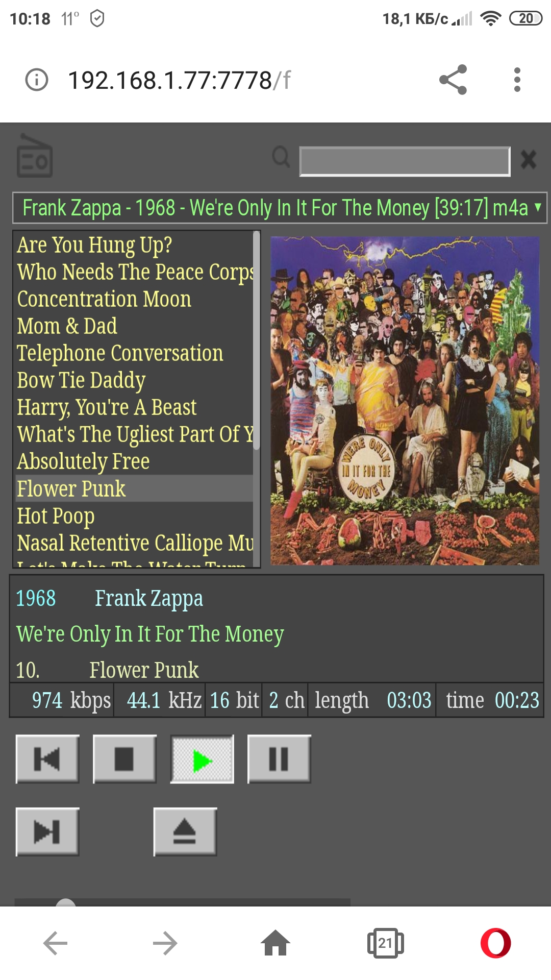Image resolution: width=551 pixels, height=980 pixels.
Task: Click the slider knob below playback controls
Action: (65, 902)
